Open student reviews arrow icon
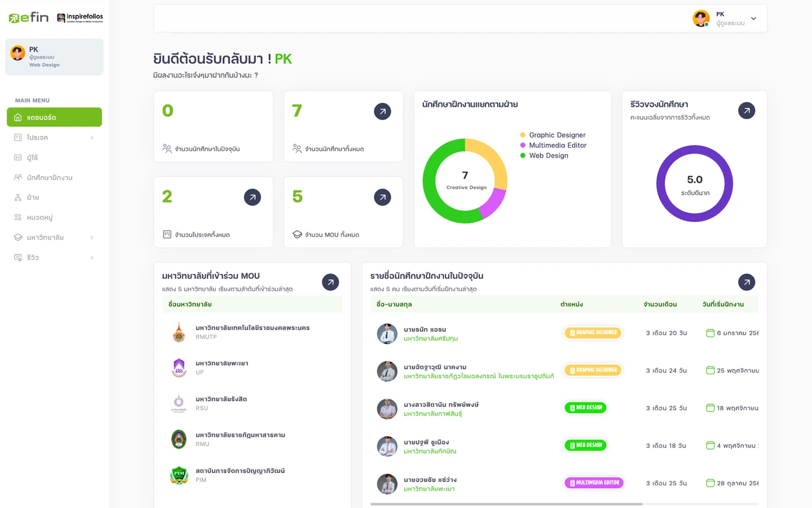Screen dimensions: 812x508 click(746, 111)
